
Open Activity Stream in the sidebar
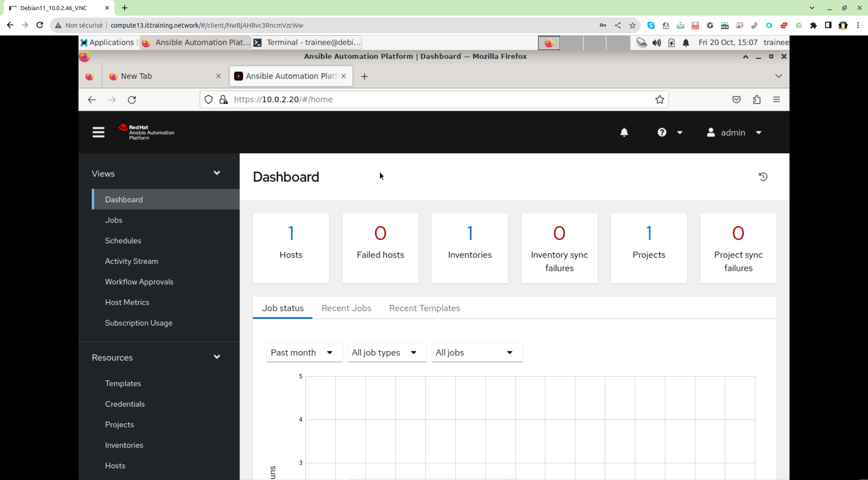132,261
